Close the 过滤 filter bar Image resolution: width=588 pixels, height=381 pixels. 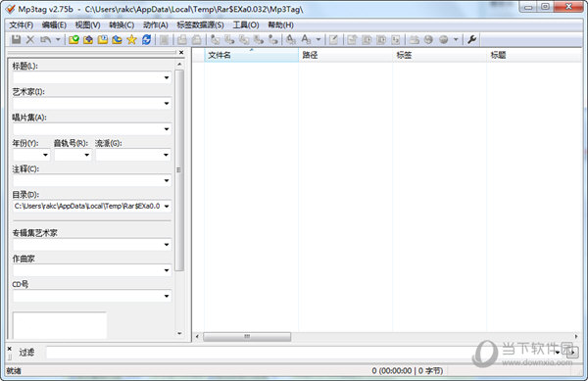coord(10,349)
